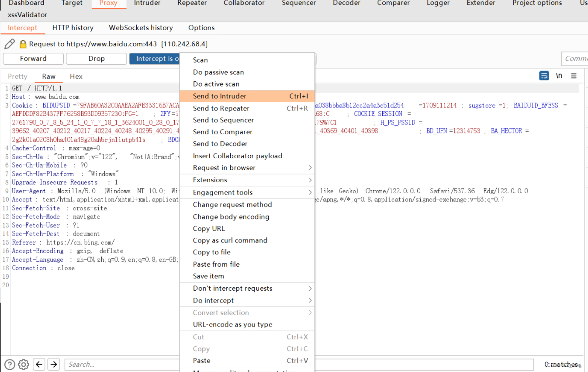
Task: Click the Drop button
Action: (96, 58)
